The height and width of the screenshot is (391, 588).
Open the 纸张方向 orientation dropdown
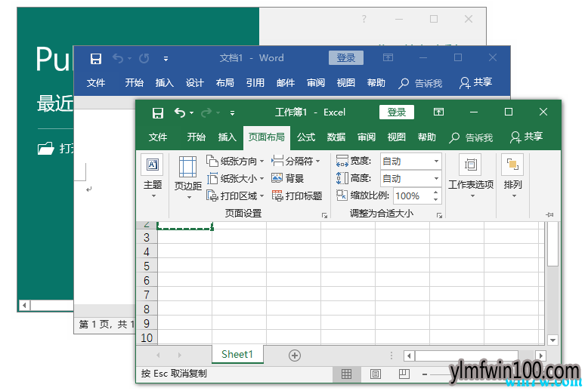[235, 161]
